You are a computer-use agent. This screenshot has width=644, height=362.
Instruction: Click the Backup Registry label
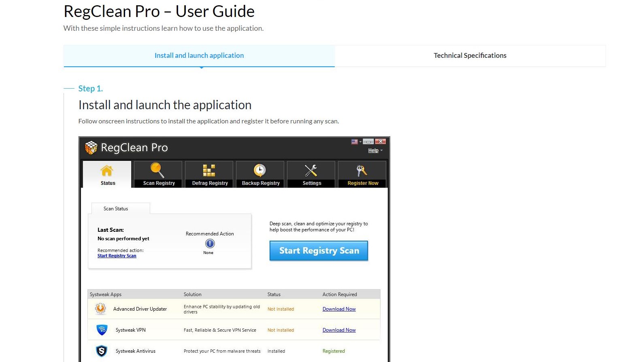click(x=261, y=183)
